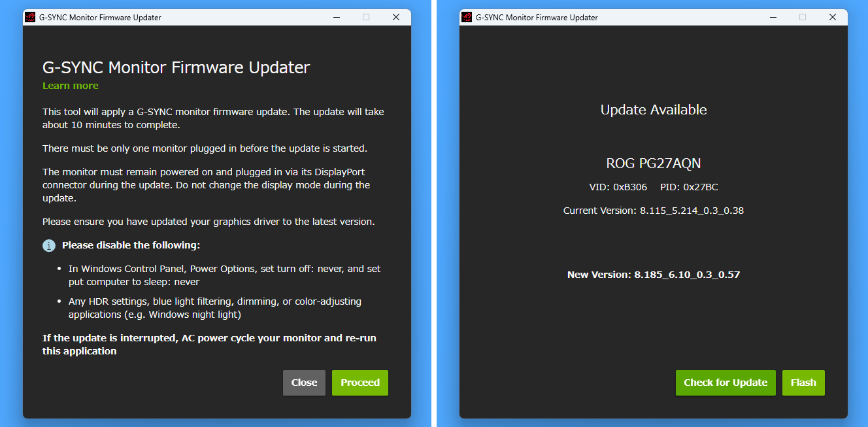
Task: Minimize the instructions window containing Proceed
Action: [x=336, y=18]
